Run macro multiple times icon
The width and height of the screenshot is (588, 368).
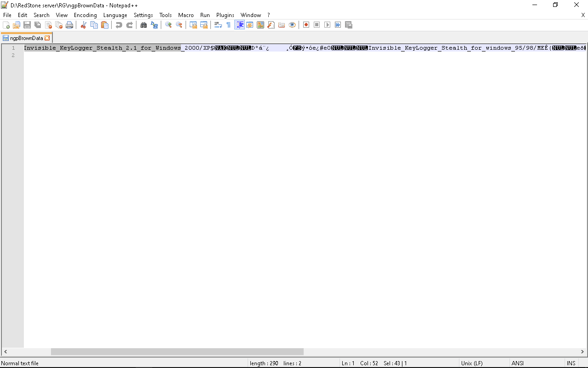click(x=338, y=25)
